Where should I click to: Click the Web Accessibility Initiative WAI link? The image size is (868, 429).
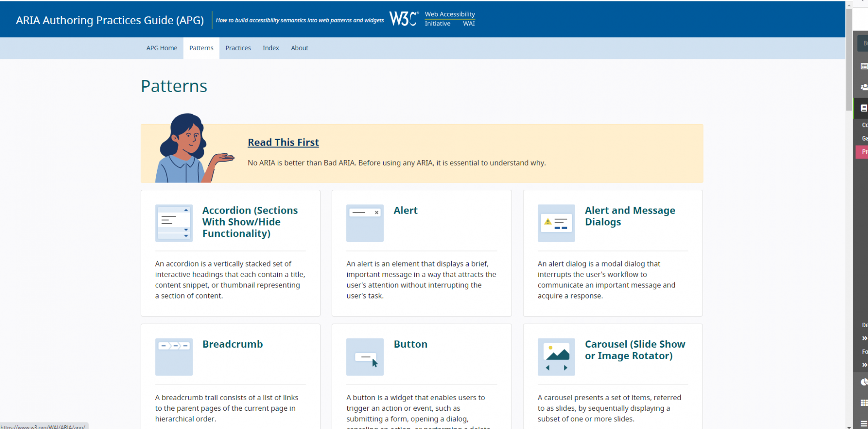point(450,19)
